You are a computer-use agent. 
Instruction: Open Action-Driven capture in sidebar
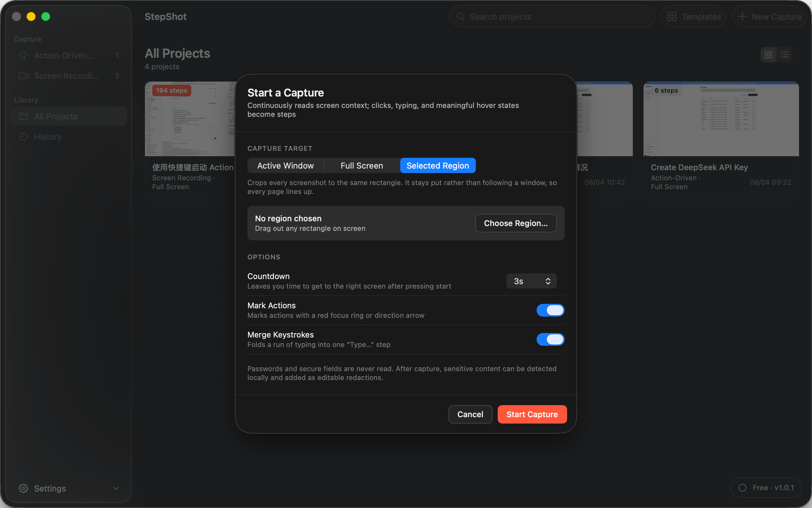(x=69, y=56)
